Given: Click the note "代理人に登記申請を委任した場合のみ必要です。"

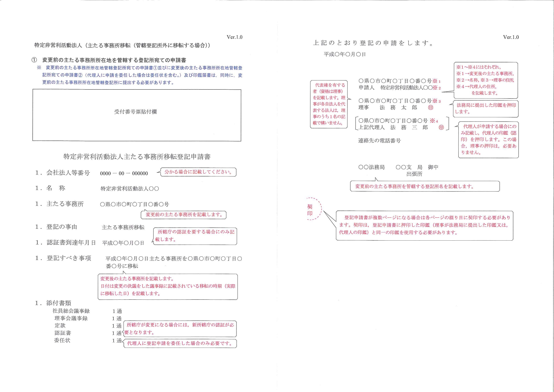Looking at the screenshot, I should point(180,343).
